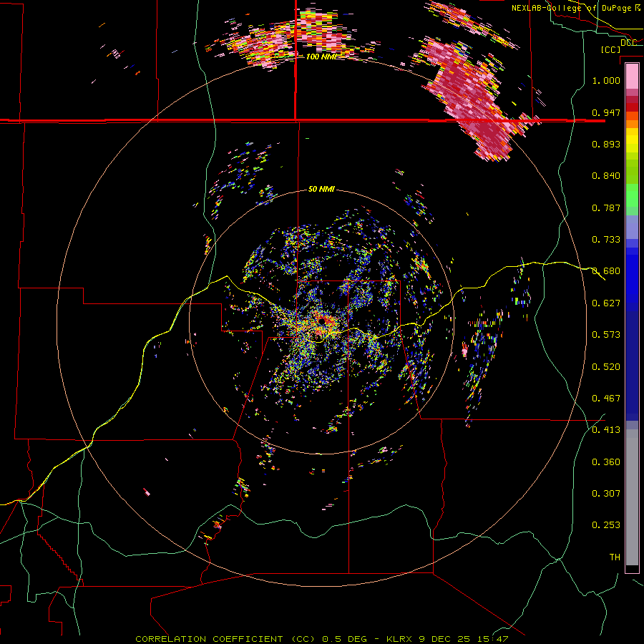Viewport: 644px width, 644px height.
Task: Select the 0.840 scale value
Action: tap(606, 176)
